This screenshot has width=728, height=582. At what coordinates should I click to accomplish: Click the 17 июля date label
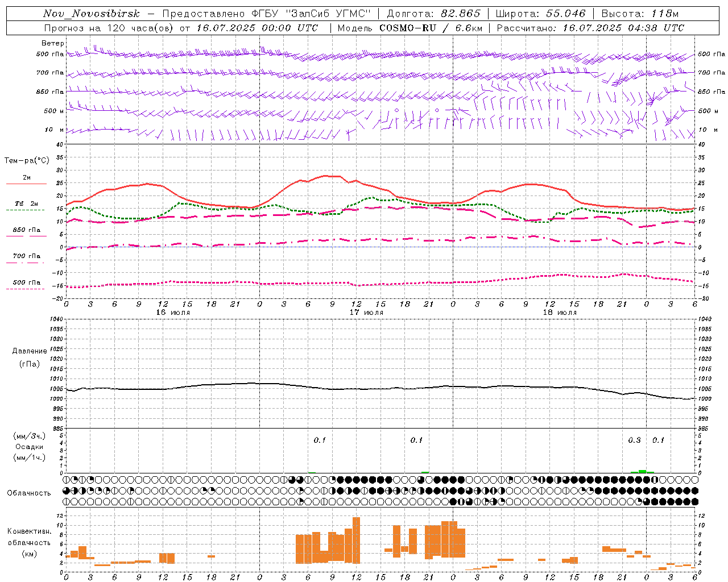tap(366, 313)
